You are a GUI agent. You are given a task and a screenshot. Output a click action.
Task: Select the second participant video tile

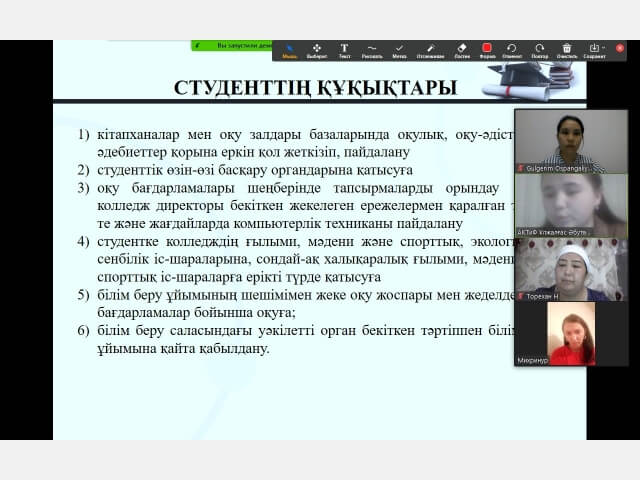coord(571,206)
